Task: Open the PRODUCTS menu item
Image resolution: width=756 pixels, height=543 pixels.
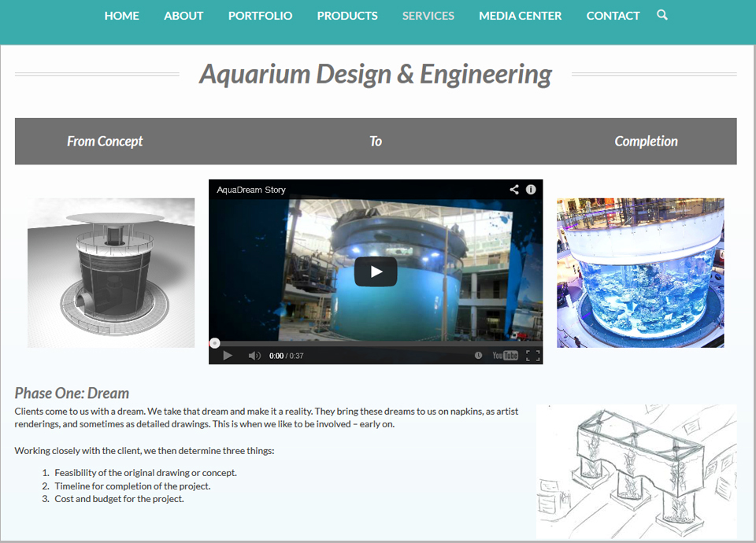Action: tap(347, 16)
